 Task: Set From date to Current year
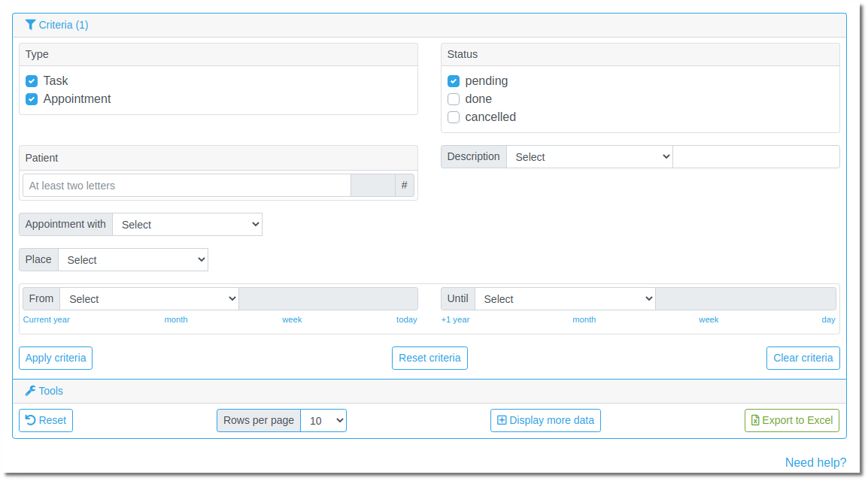pos(47,319)
